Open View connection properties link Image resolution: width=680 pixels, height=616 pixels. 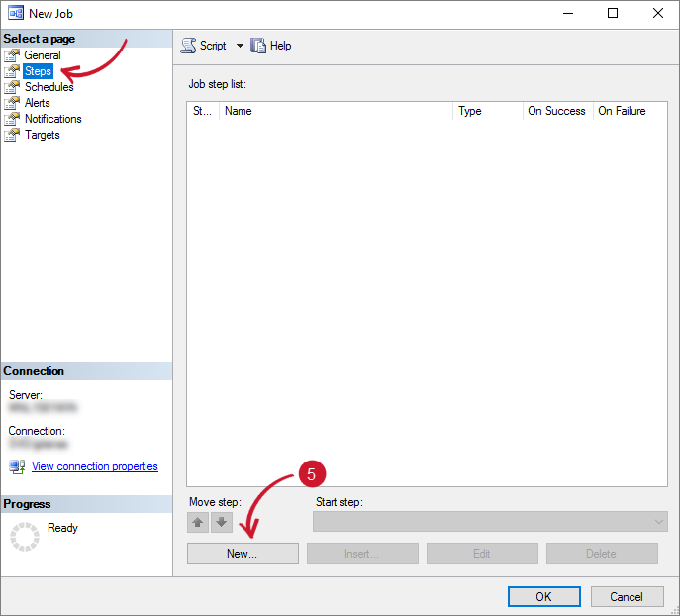(94, 466)
